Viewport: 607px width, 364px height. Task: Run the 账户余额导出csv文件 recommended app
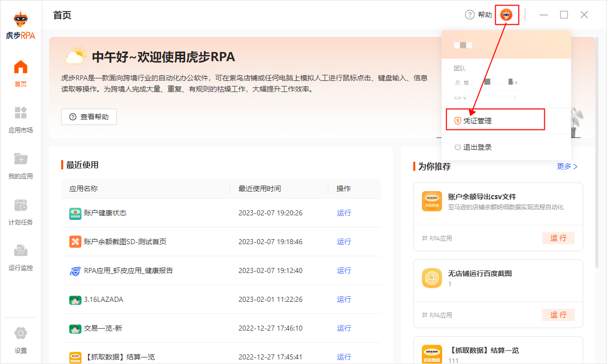tap(558, 238)
